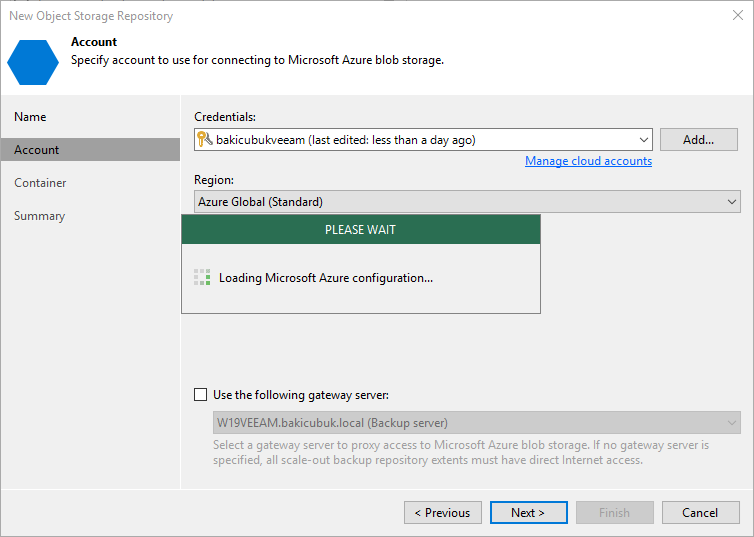Click the key icon in Credentials field
The height and width of the screenshot is (537, 754).
pyautogui.click(x=204, y=139)
